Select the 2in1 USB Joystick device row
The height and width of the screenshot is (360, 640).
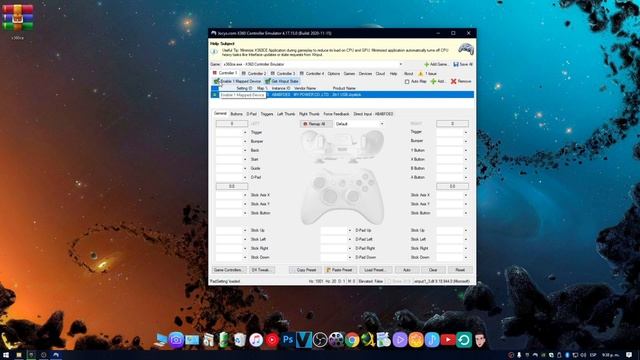pos(342,95)
